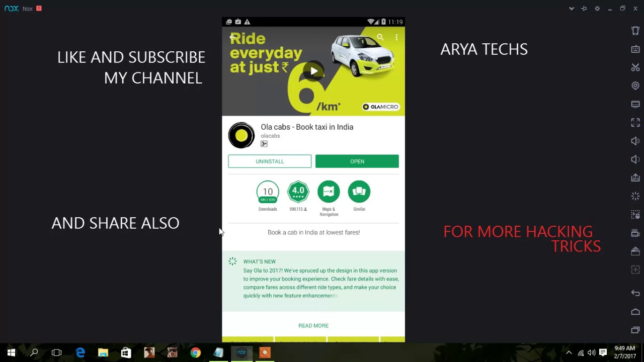Screen dimensions: 644x362
Task: Click Android back button in Nox sidebar
Action: click(x=635, y=293)
